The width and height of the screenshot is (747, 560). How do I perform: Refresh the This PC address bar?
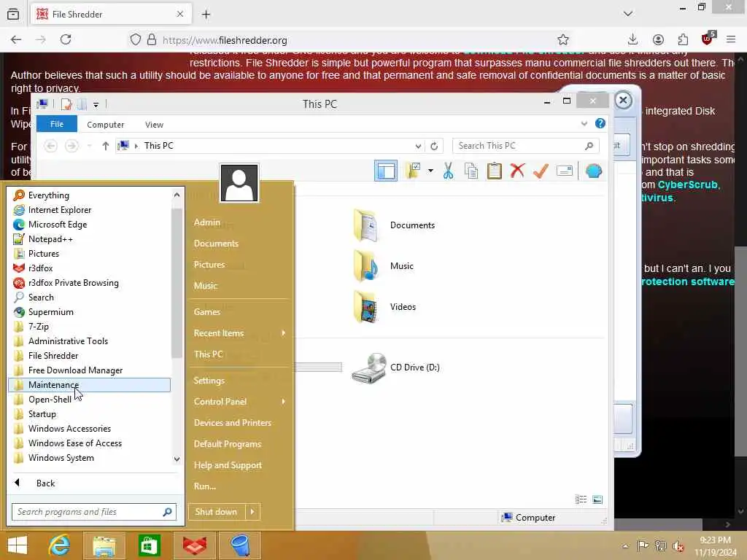coord(434,146)
